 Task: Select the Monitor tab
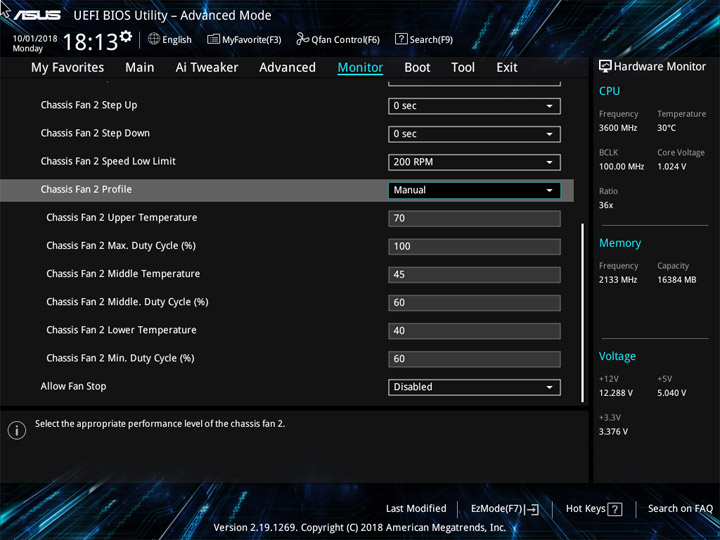pos(360,68)
